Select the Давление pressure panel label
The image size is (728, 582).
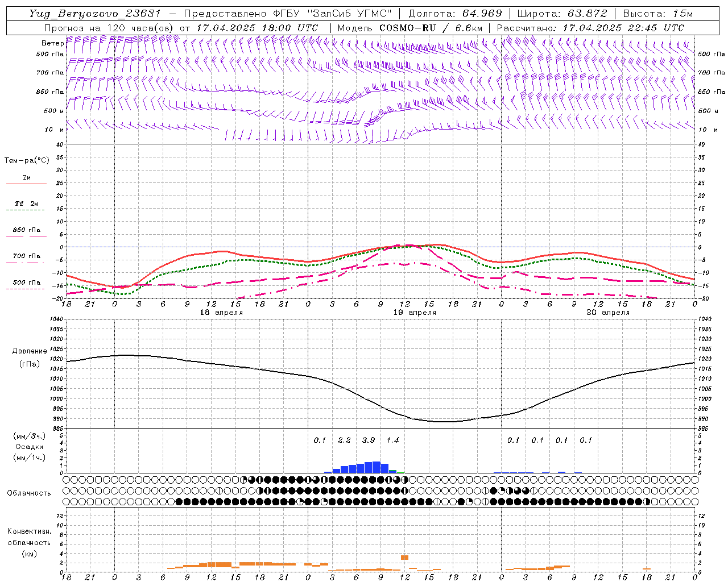(30, 351)
